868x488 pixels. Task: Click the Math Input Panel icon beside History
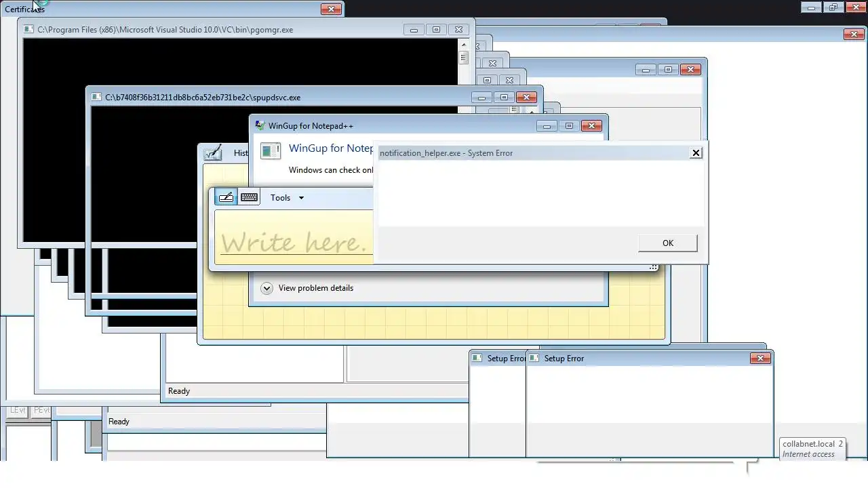[x=213, y=152]
